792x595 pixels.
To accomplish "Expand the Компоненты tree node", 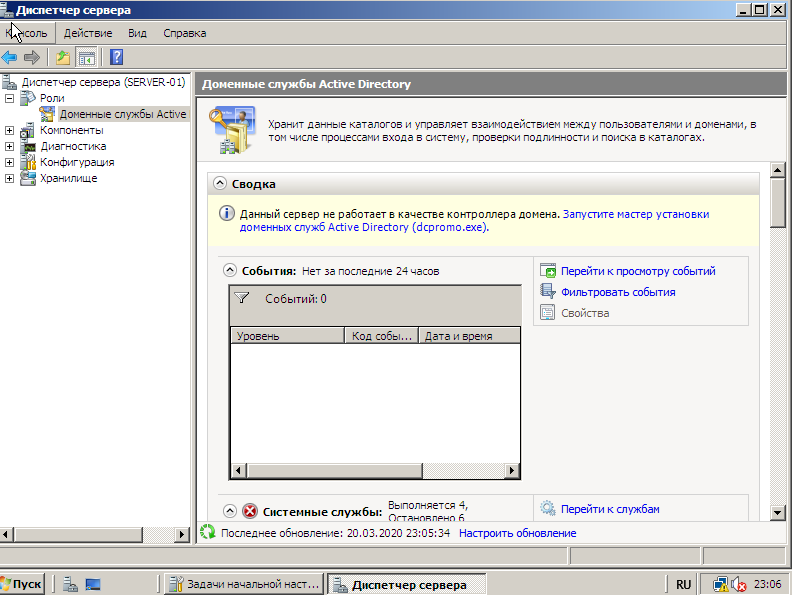I will coord(9,130).
